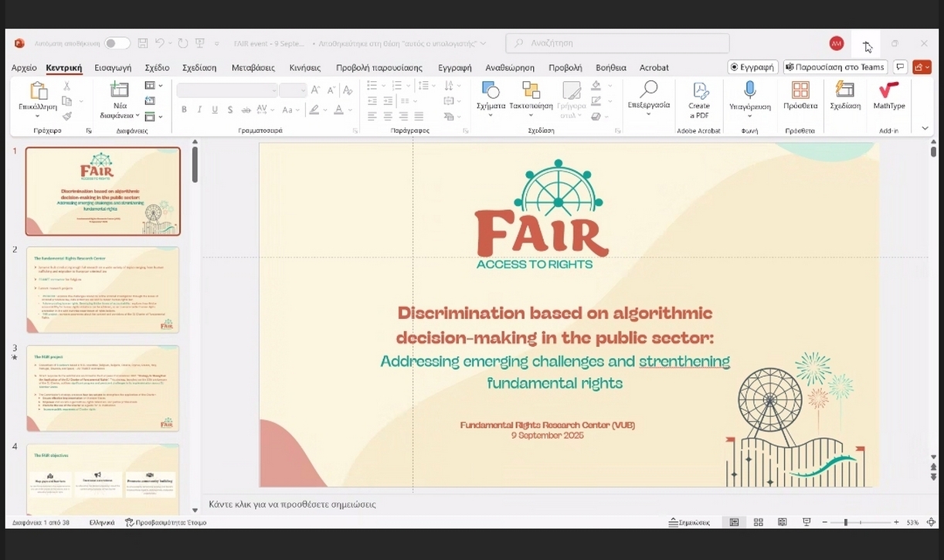Switch to the Σχεδίαση ribbon tab
944x560 pixels.
(199, 68)
